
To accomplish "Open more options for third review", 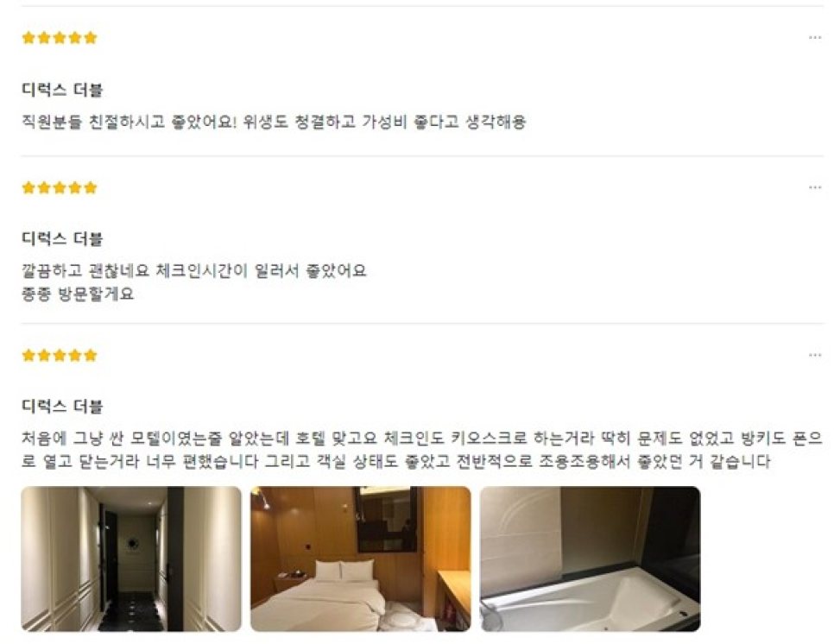I will (x=815, y=355).
